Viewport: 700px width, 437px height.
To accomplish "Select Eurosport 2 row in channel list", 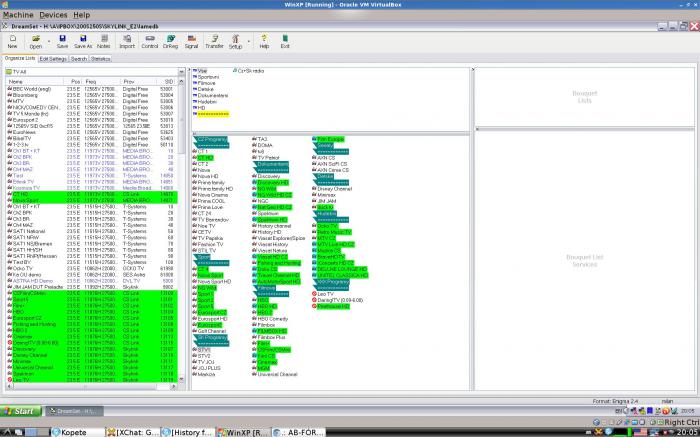I will [x=92, y=120].
